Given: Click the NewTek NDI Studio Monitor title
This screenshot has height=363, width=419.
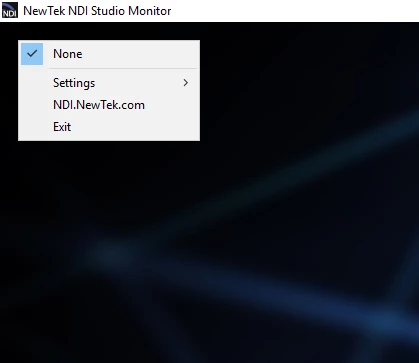Looking at the screenshot, I should point(97,11).
